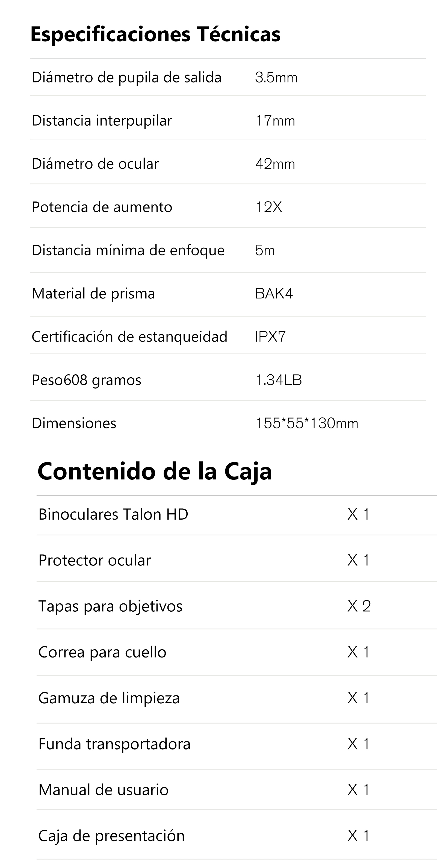This screenshot has width=437, height=868.
Task: Click the Diámetro de pupila de salida label
Action: [126, 78]
